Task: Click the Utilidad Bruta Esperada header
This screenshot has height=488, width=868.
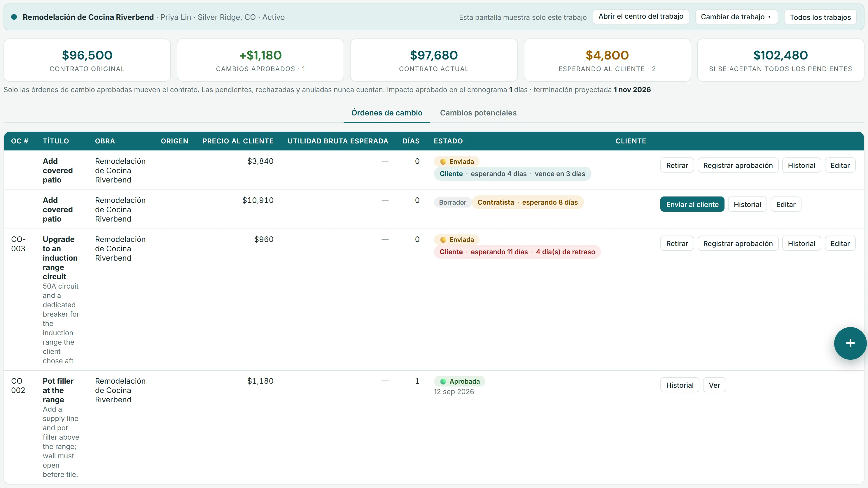Action: [x=338, y=141]
